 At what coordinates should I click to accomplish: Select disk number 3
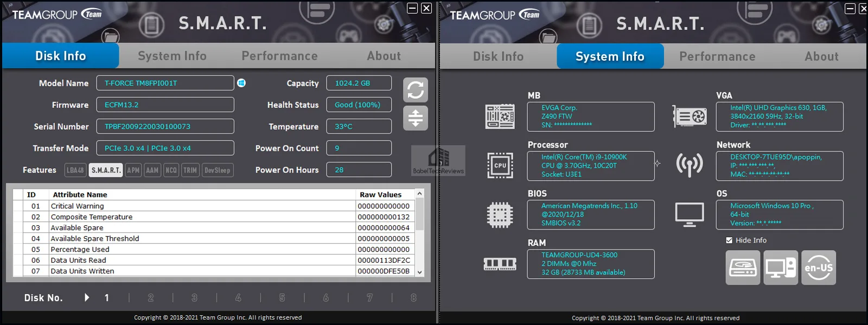point(194,297)
